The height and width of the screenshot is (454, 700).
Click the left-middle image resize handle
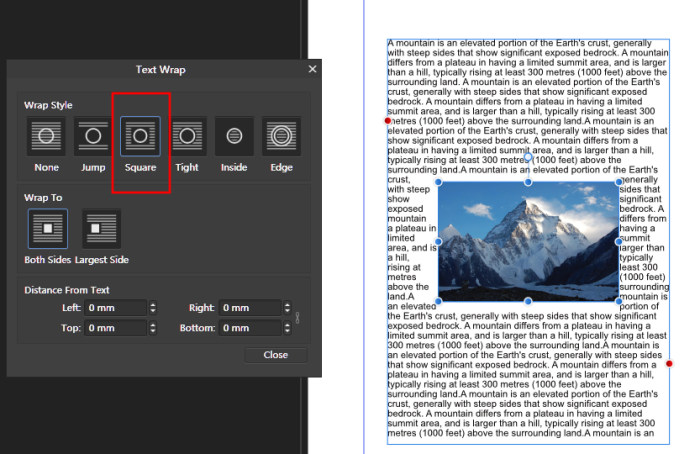click(438, 242)
